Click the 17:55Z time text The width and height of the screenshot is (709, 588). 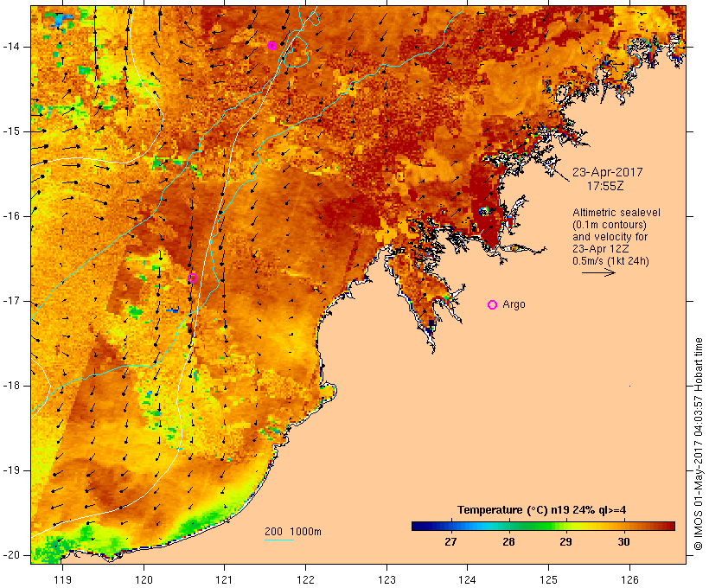[x=605, y=186]
